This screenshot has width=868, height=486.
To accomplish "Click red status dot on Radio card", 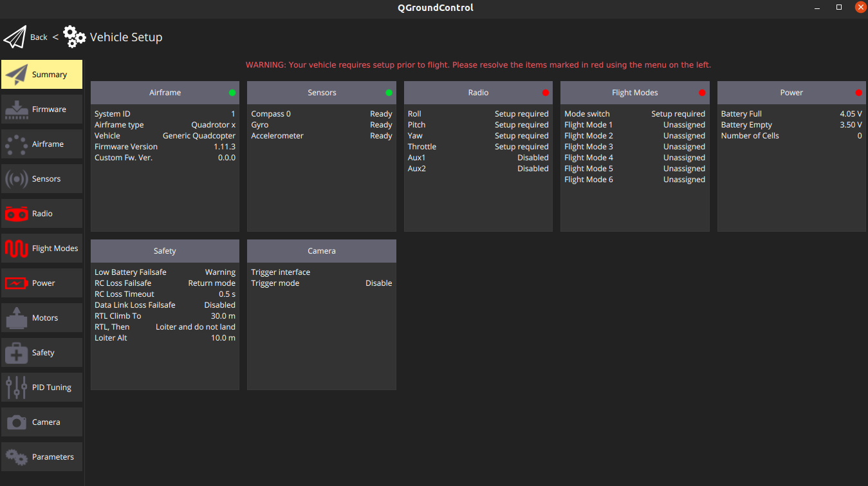I will [x=546, y=93].
